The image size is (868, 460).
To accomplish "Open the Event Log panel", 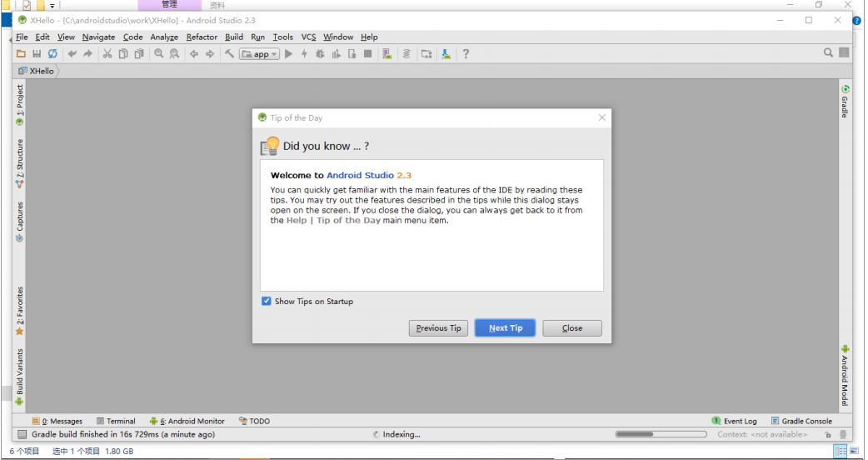I will tap(734, 422).
